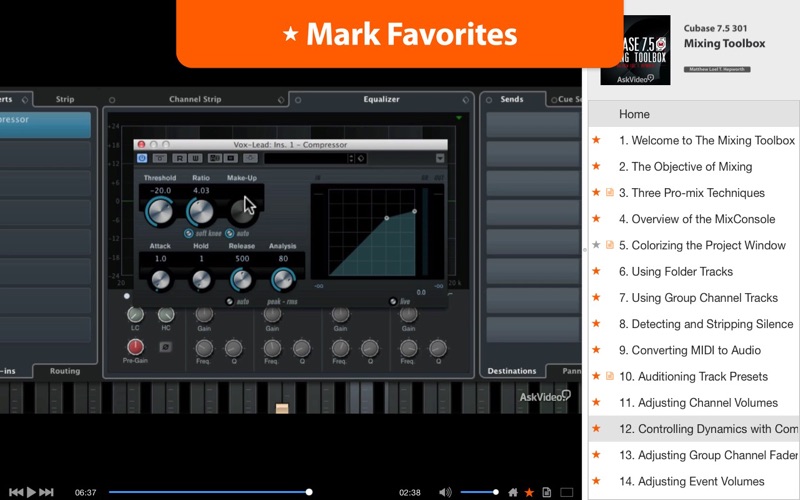Skip to the previous video
The width and height of the screenshot is (800, 500).
(16, 492)
